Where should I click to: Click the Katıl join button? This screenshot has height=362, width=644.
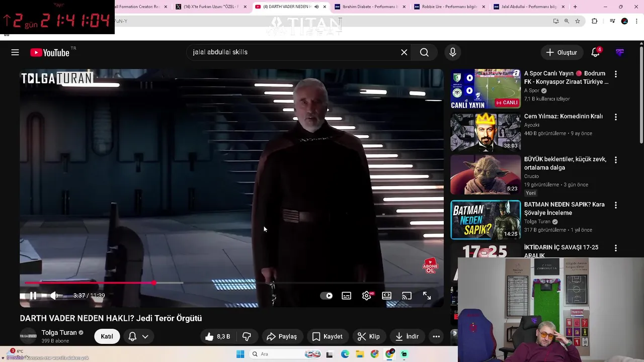coord(107,336)
